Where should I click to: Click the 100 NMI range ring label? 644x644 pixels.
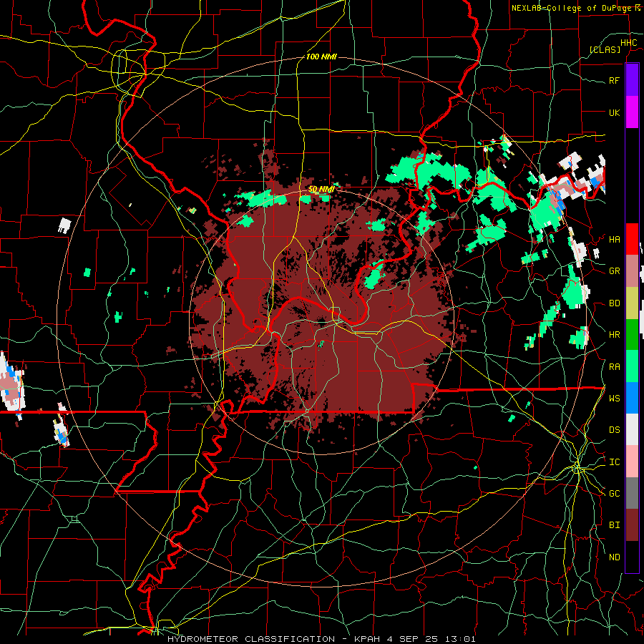pyautogui.click(x=321, y=57)
